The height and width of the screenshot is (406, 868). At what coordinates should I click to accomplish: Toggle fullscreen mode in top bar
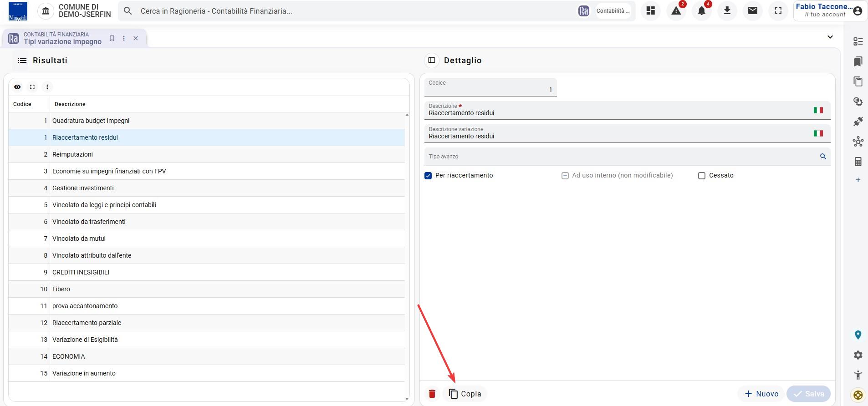[778, 11]
